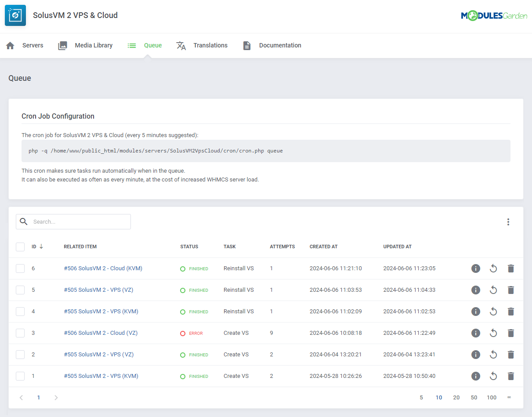
Task: Open task details for queue entry ID 6
Action: (476, 268)
